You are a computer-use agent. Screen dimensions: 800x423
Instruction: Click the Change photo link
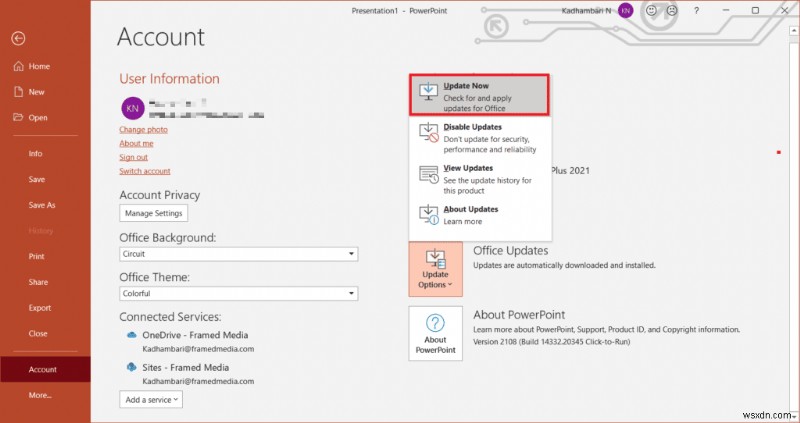143,130
